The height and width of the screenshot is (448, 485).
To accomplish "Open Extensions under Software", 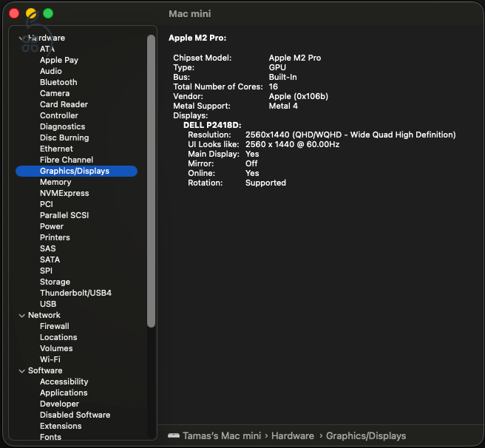I will 61,426.
